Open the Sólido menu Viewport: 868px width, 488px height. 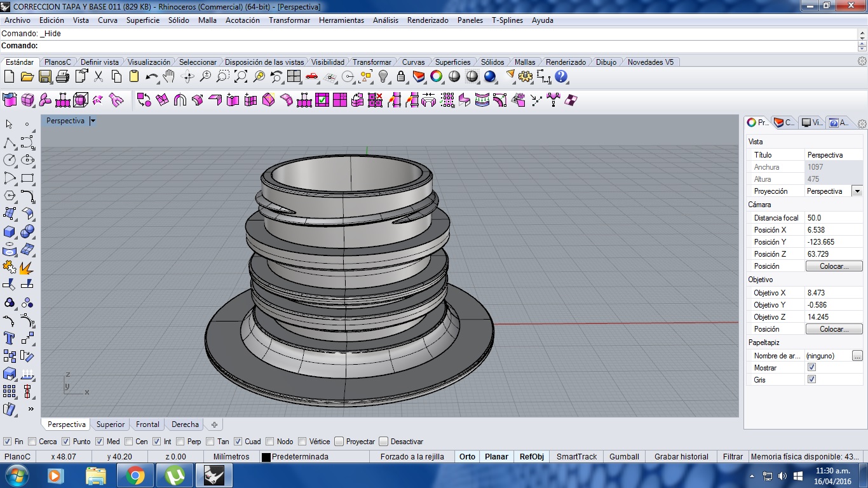[179, 20]
